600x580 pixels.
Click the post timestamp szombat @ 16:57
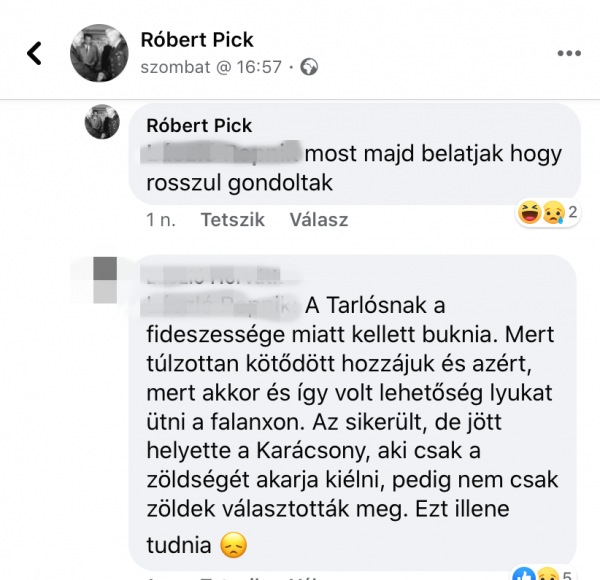pyautogui.click(x=211, y=67)
